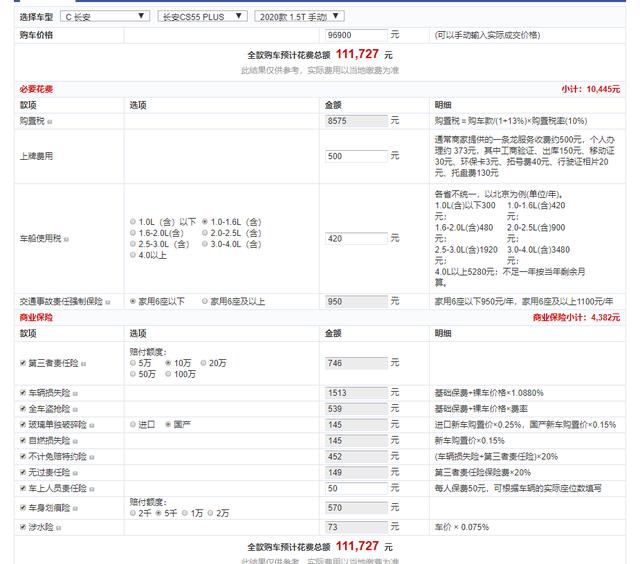640x564 pixels.
Task: Click the 小计：10,445元 subtotal text
Action: (591, 89)
